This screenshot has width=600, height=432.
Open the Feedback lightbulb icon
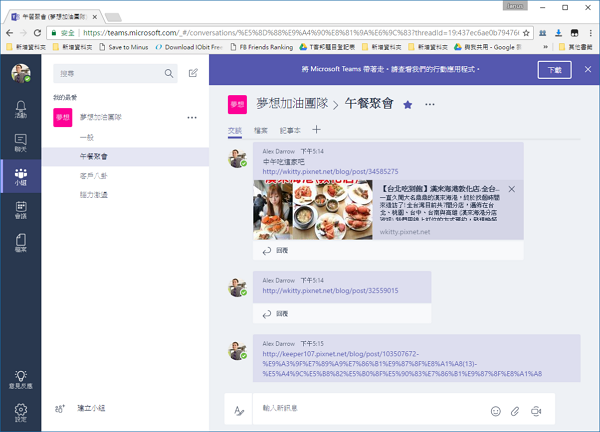pyautogui.click(x=21, y=380)
